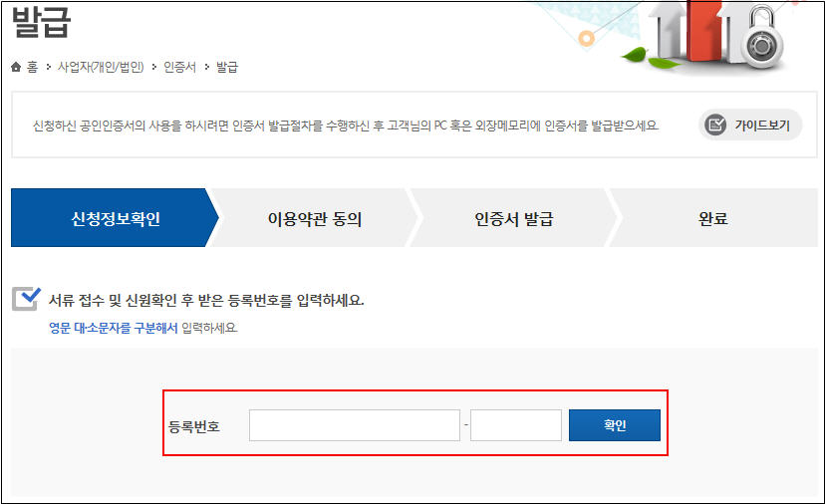Select the 이용약관 동의 step tab
Screen dimensions: 825x504
pos(315,218)
